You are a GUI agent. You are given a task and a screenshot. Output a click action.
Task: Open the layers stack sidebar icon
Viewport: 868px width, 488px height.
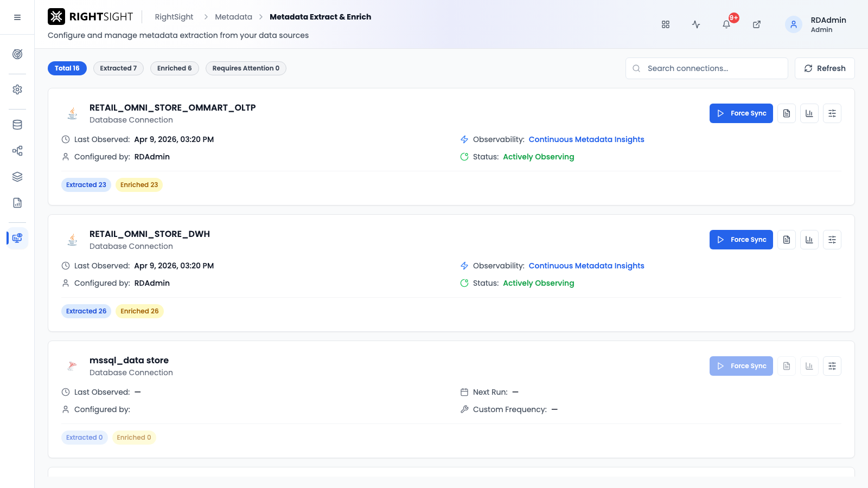click(x=17, y=177)
